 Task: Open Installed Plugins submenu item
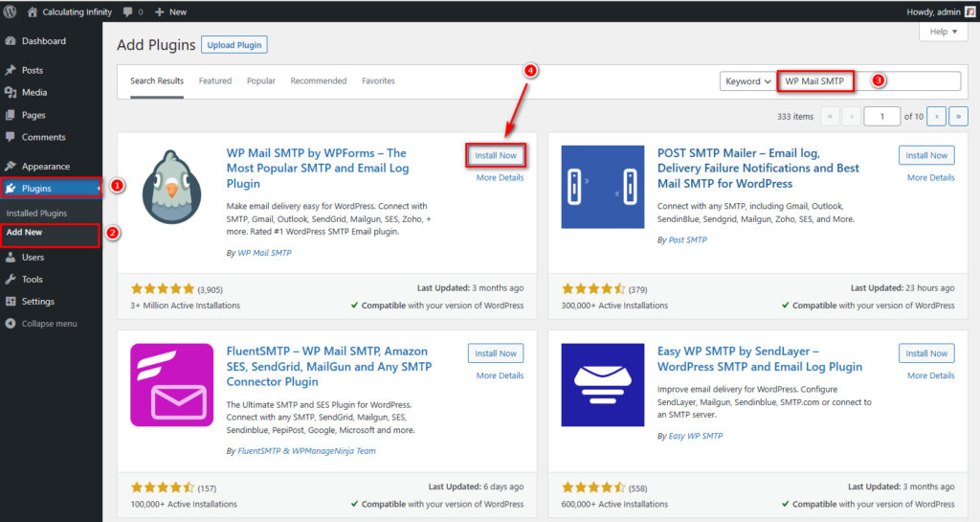(x=36, y=214)
